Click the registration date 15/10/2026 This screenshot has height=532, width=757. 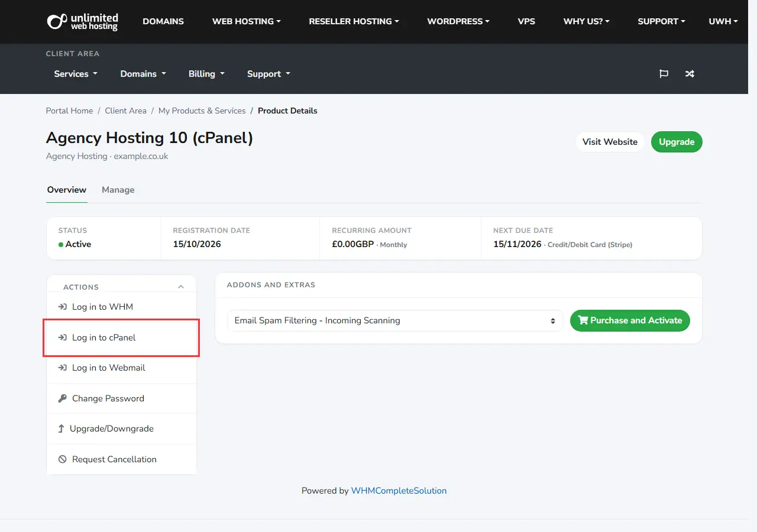(197, 244)
